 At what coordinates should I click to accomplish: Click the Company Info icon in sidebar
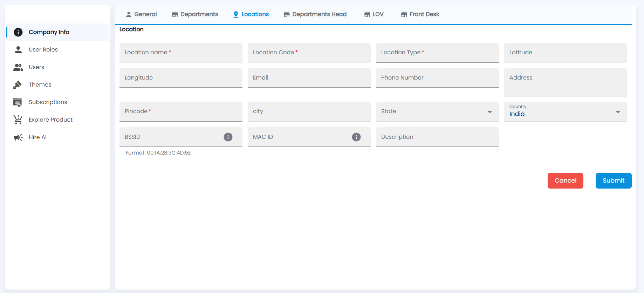pos(18,32)
